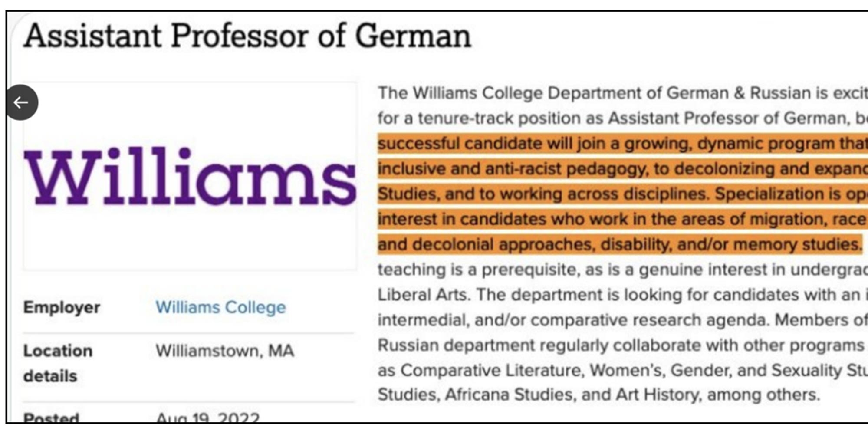
Task: Click the purple Williams logo image
Action: 191,176
